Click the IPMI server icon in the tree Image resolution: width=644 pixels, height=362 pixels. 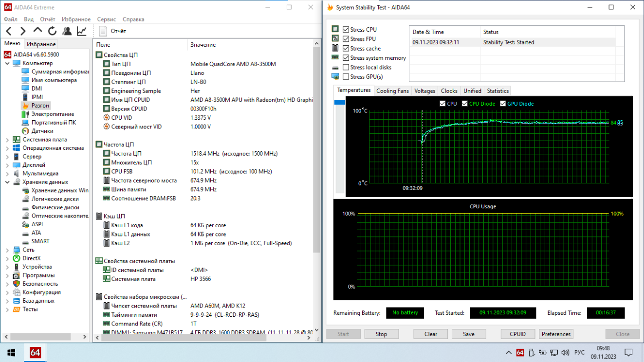(x=25, y=97)
